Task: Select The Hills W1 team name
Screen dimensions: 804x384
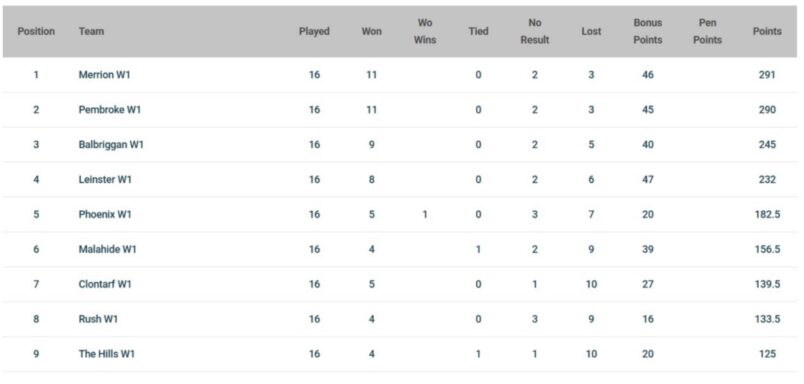Action: (x=107, y=354)
